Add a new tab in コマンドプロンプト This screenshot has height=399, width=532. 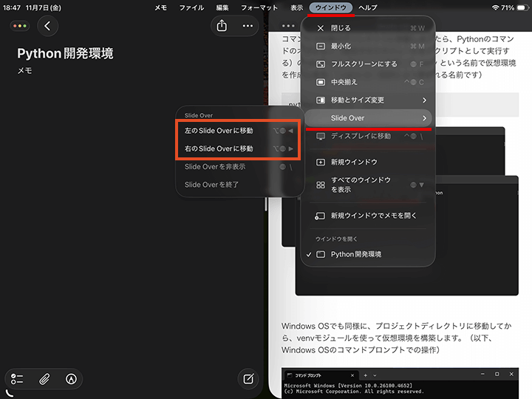point(366,375)
